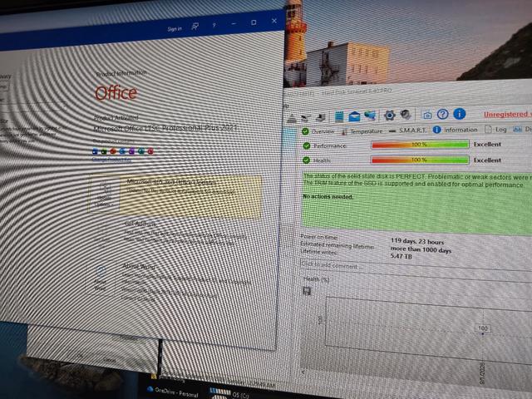Image resolution: width=532 pixels, height=399 pixels.
Task: Click the green check icon beside Health
Action: point(307,160)
